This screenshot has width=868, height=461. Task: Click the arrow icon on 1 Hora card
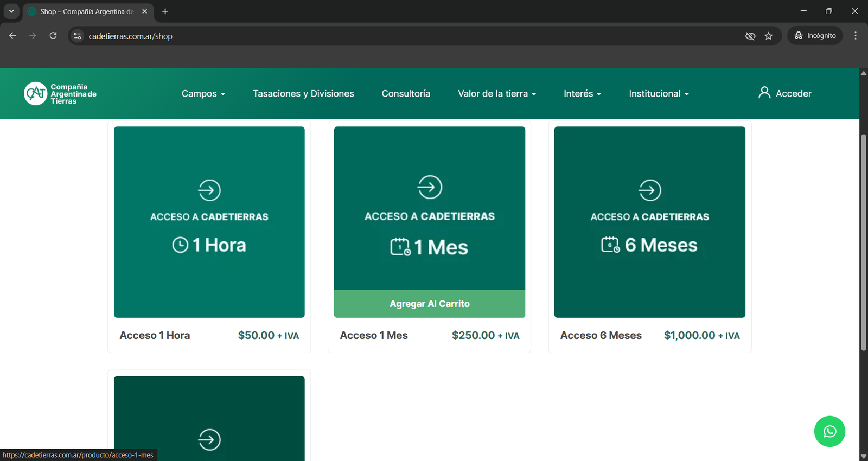click(x=209, y=190)
